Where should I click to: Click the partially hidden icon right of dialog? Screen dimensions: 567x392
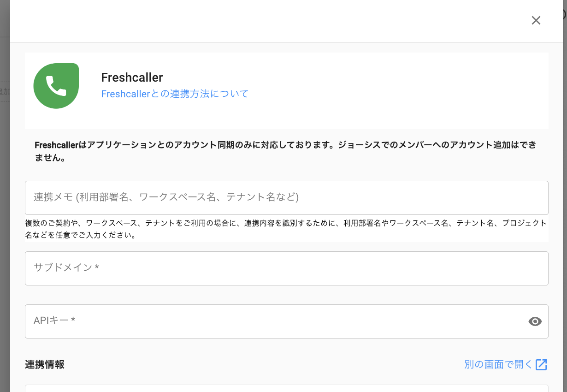[565, 14]
